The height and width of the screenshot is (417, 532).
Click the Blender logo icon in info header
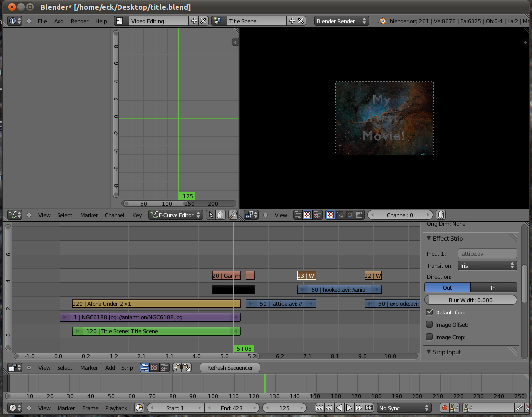point(382,21)
